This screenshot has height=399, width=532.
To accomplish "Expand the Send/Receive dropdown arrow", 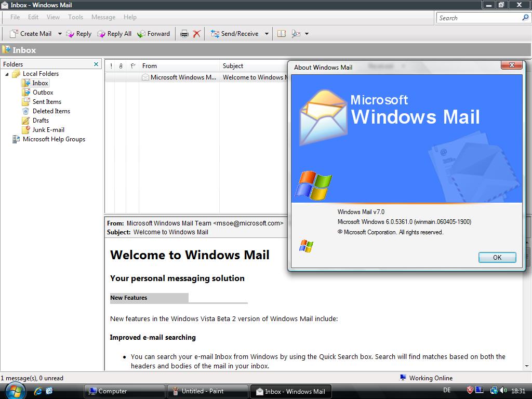I will click(x=267, y=34).
